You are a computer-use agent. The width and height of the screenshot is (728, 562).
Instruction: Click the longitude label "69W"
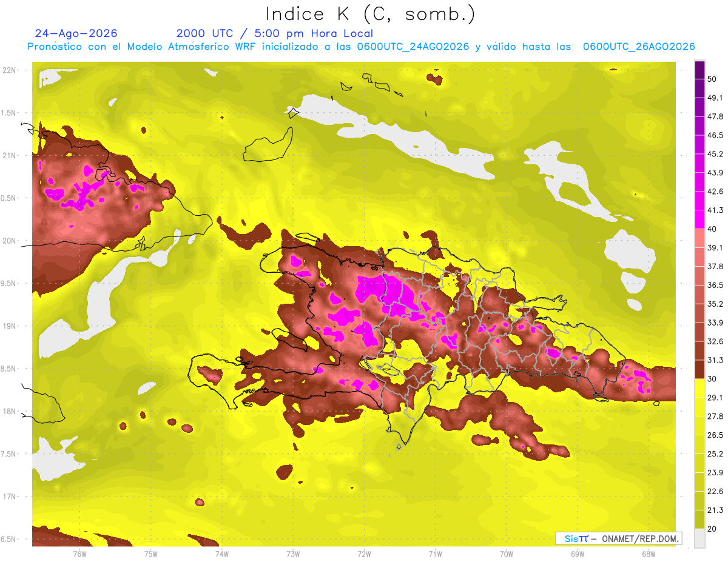pos(577,554)
